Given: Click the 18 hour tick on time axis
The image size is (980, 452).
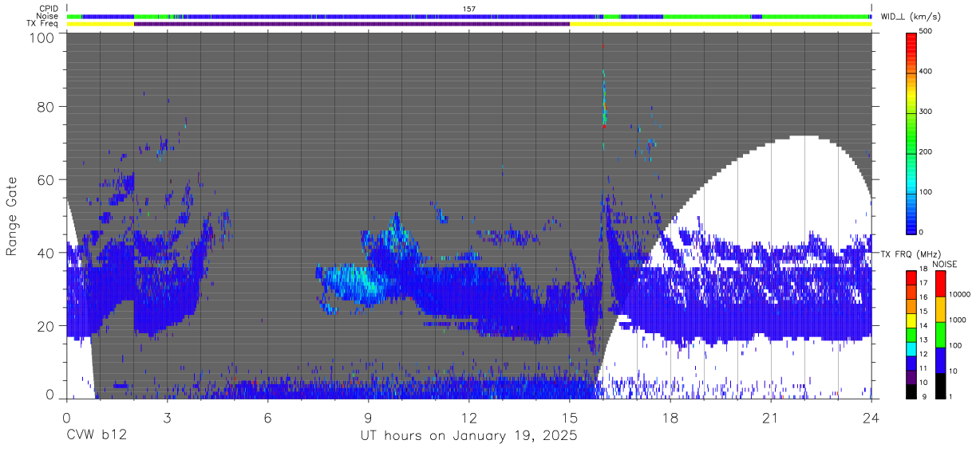Looking at the screenshot, I should pos(670,417).
